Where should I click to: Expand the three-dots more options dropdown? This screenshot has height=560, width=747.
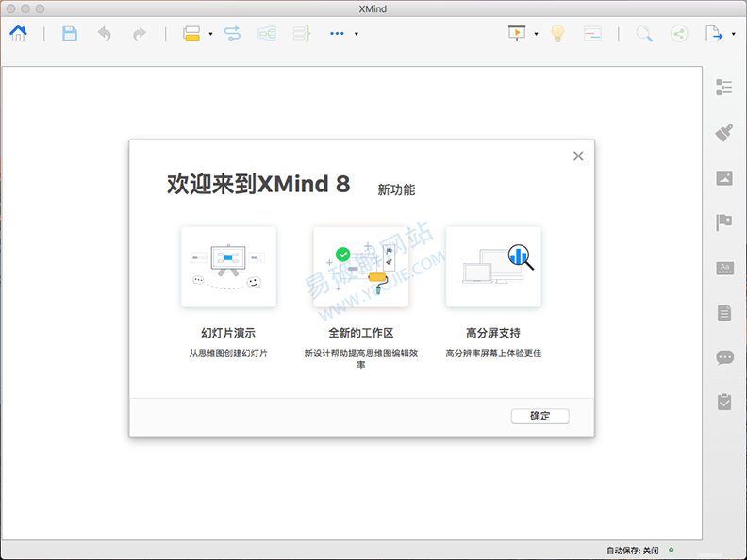(356, 34)
